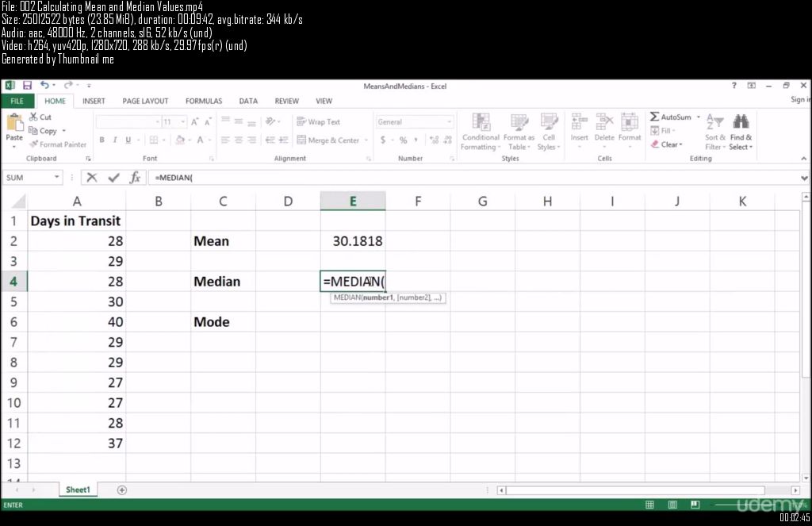Open Format as Table gallery
Screen dimensions: 812x526
519,132
